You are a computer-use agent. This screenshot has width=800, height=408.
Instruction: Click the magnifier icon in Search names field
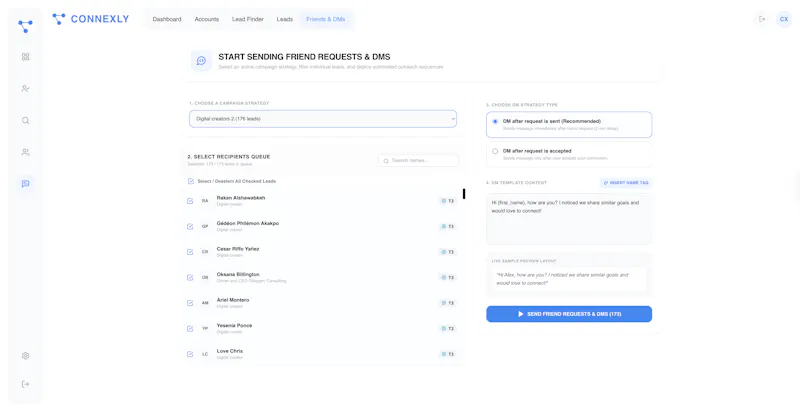386,161
